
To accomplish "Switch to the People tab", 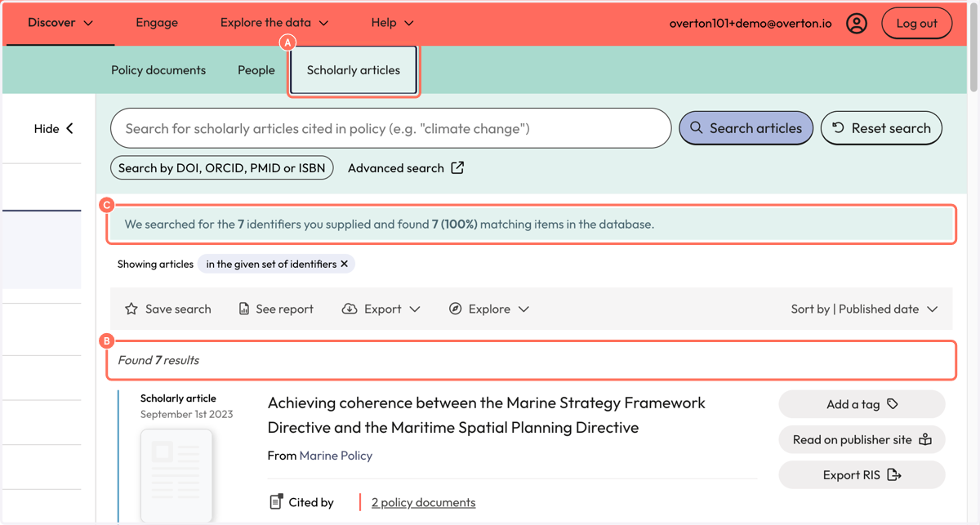I will click(256, 70).
